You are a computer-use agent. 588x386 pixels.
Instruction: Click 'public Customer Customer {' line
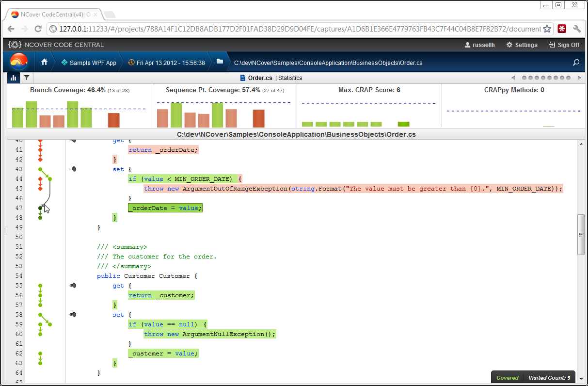[x=147, y=276]
